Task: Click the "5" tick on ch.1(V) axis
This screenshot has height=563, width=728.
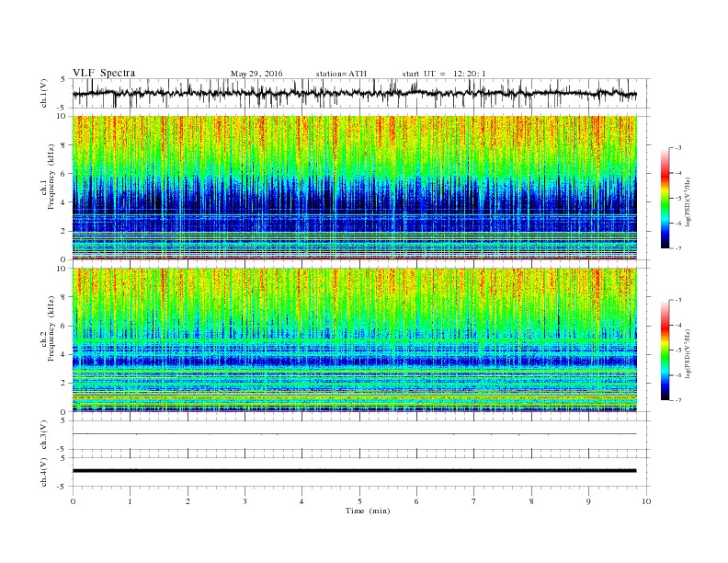Action: coord(63,79)
